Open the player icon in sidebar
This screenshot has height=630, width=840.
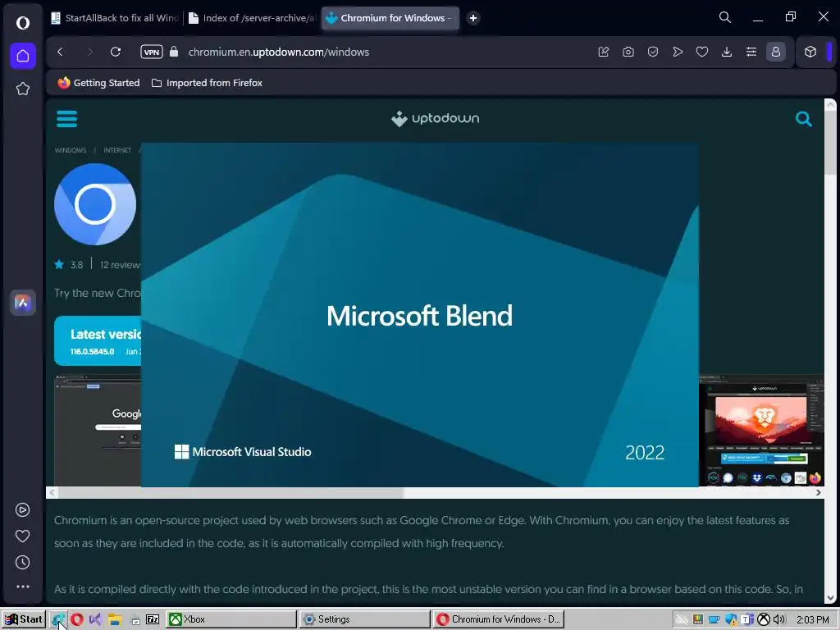click(x=22, y=509)
